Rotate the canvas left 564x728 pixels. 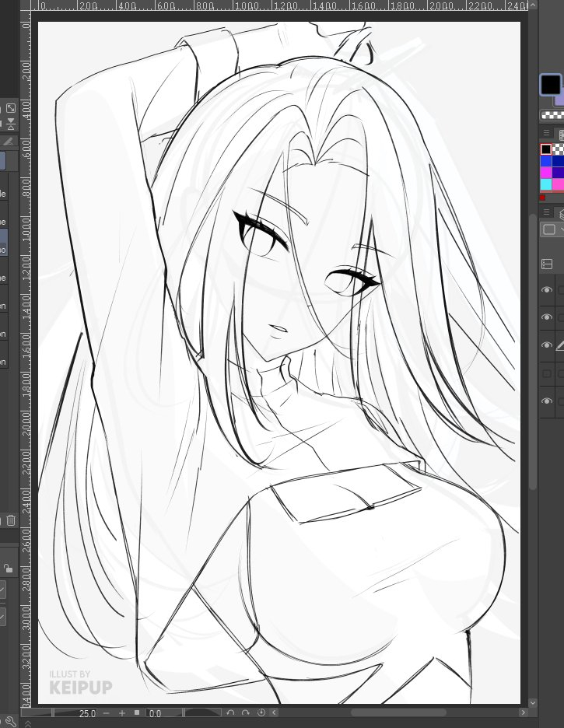pyautogui.click(x=230, y=712)
